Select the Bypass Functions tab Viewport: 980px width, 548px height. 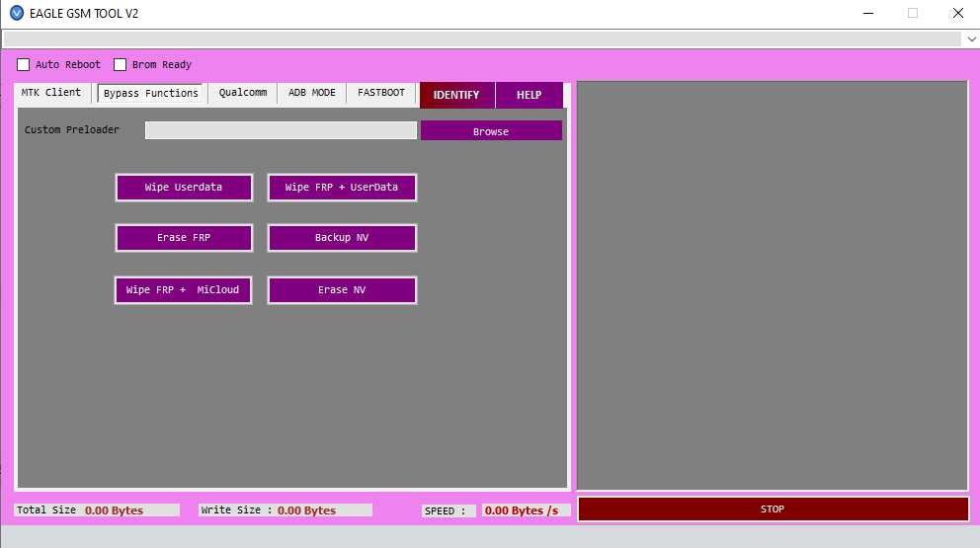tap(150, 93)
